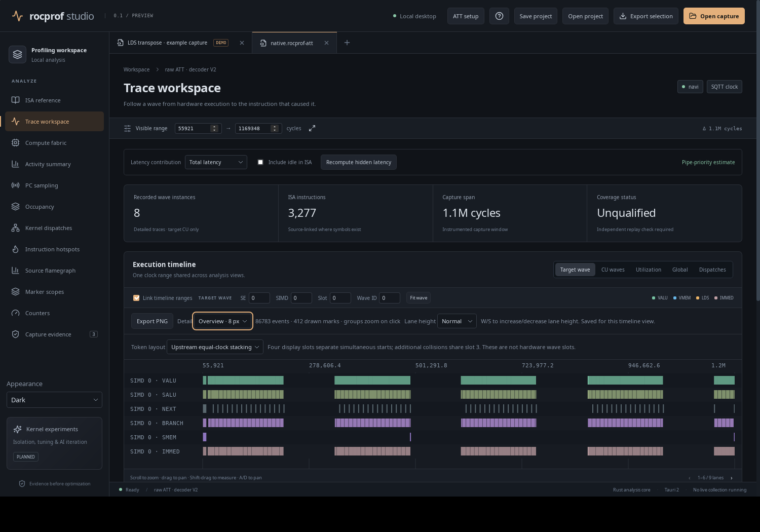
Task: Go to Activity summary
Action: [54, 164]
